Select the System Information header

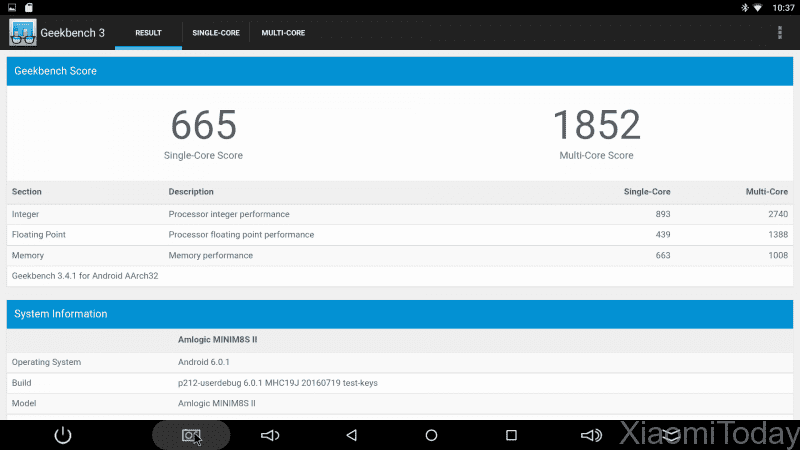(x=400, y=314)
